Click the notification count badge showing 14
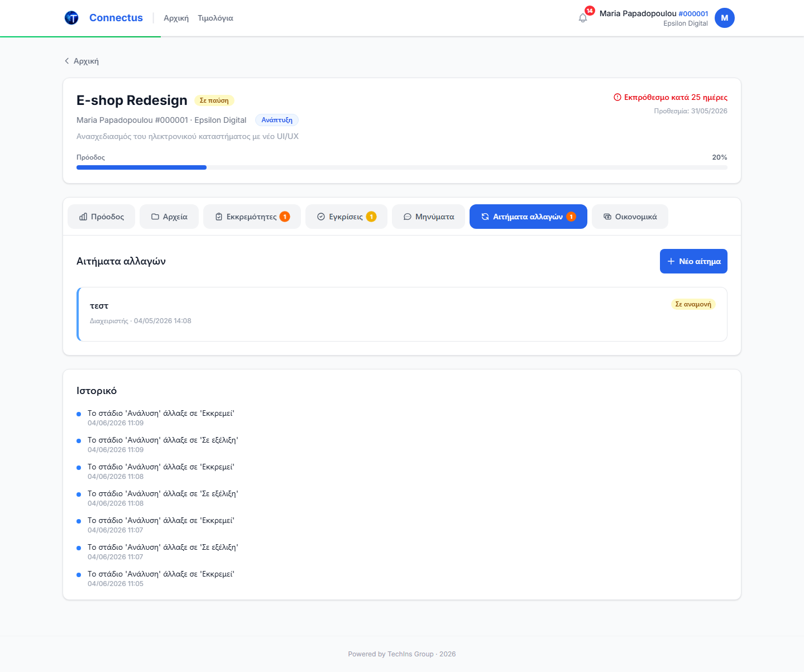This screenshot has width=804, height=672. (x=590, y=11)
